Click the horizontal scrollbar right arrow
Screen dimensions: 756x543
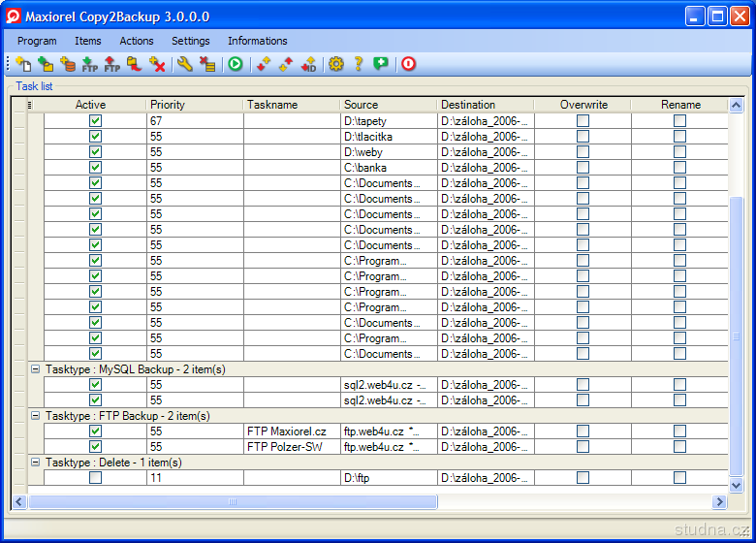[x=719, y=502]
